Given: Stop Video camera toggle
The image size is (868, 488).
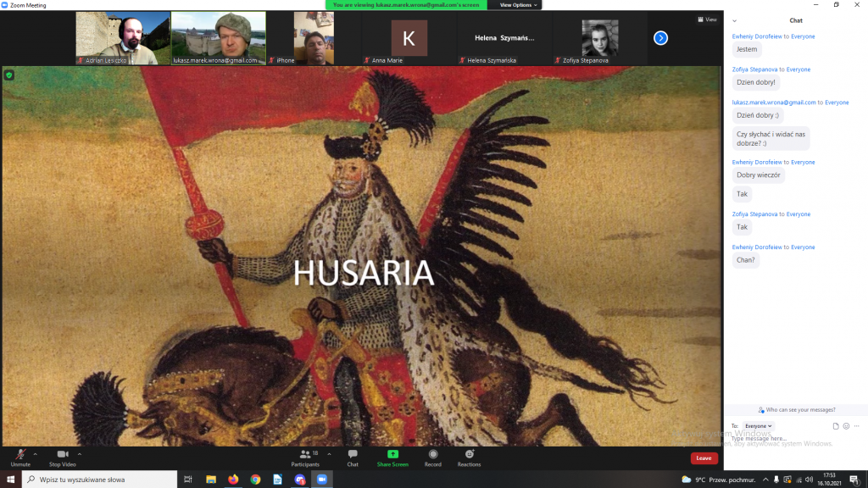Looking at the screenshot, I should point(62,456).
